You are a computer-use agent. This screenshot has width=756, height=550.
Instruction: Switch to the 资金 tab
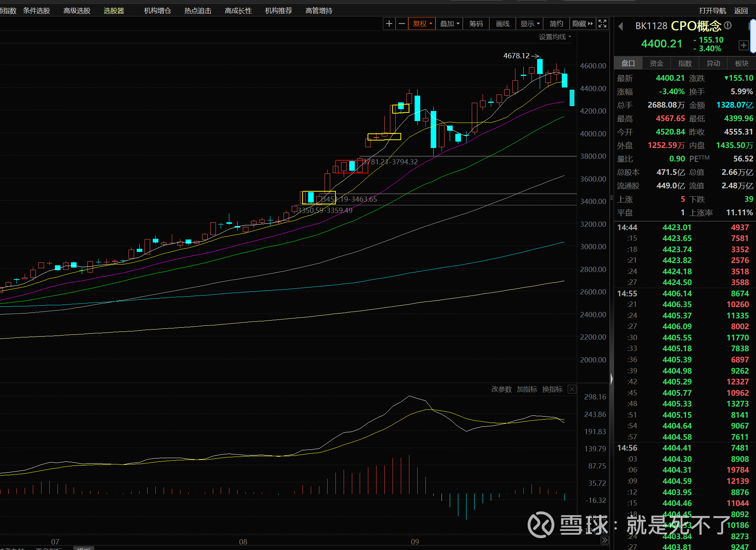pos(656,64)
